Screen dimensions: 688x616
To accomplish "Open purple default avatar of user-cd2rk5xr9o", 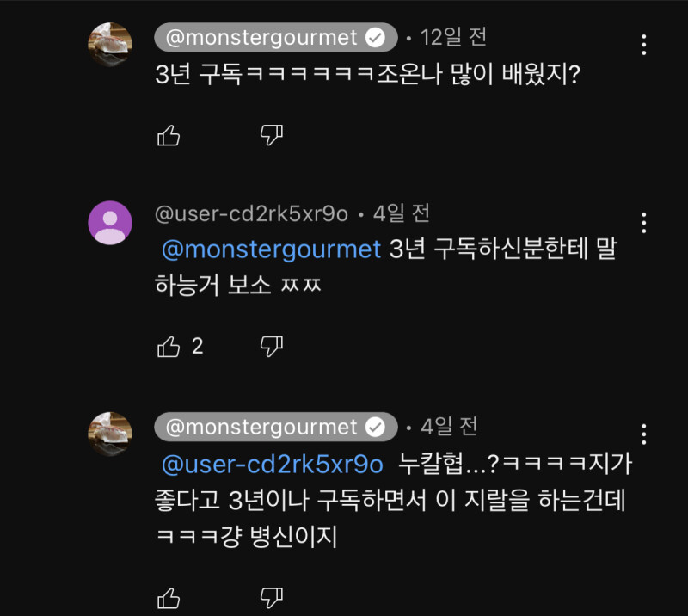I will pyautogui.click(x=110, y=223).
